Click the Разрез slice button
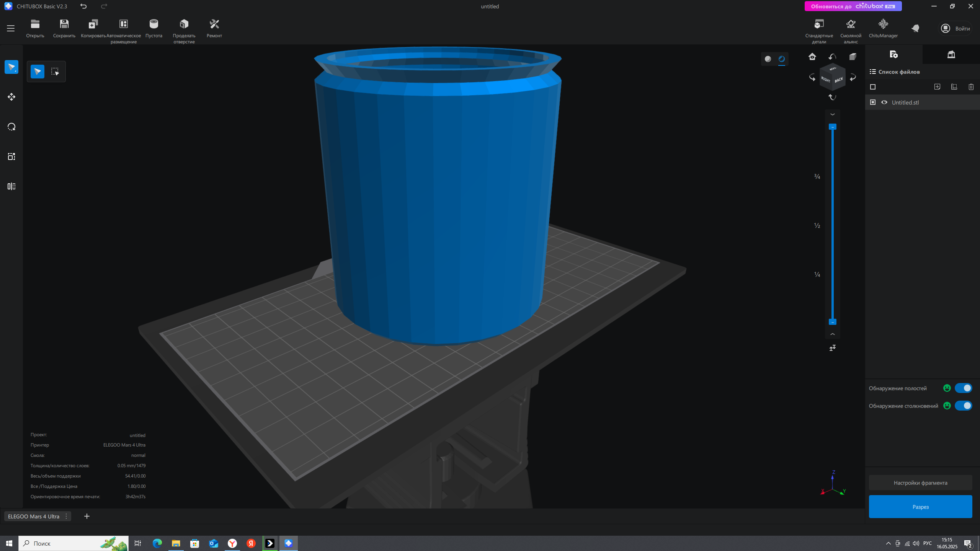 pos(920,507)
